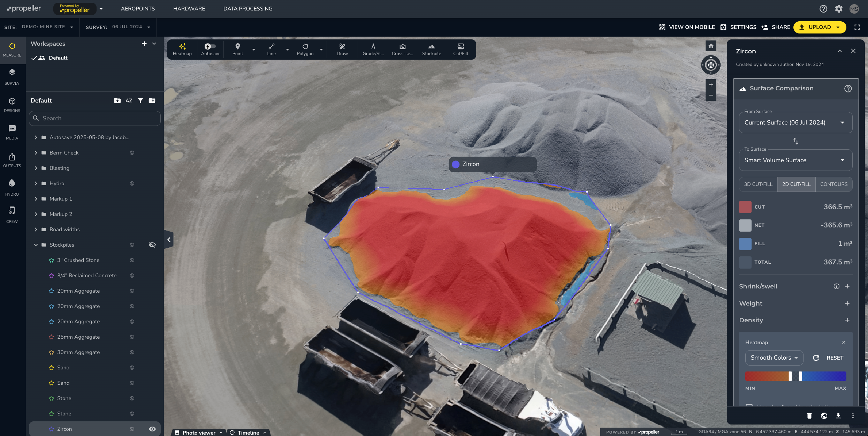Switch to 3D Cut/Fill tab
Screen dimensions: 868x436
(x=758, y=184)
